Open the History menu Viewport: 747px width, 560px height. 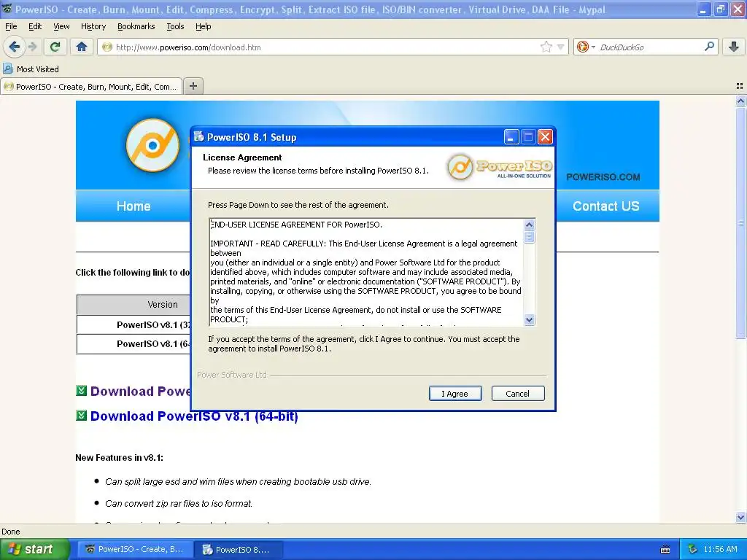[93, 26]
